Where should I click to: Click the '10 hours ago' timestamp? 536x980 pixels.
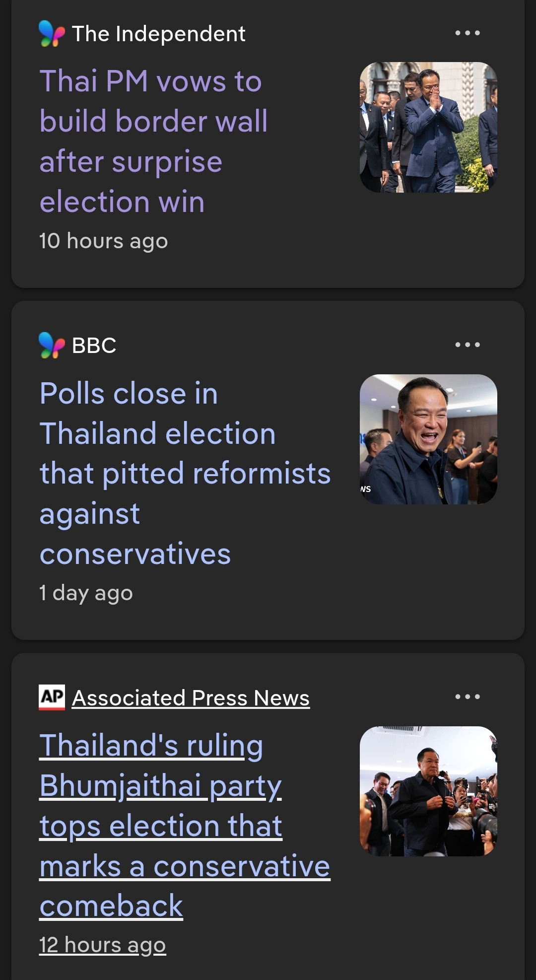104,241
